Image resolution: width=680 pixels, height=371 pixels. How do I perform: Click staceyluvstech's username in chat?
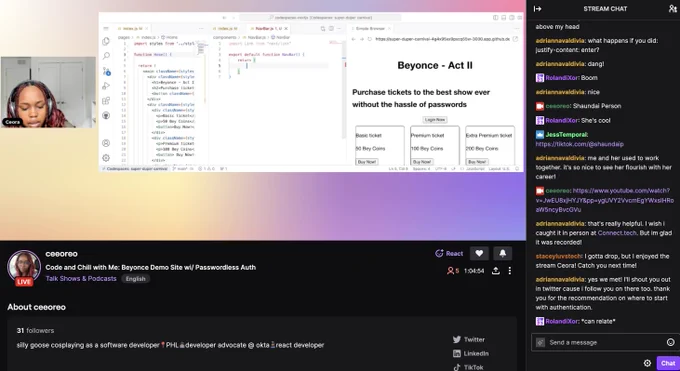(x=559, y=256)
